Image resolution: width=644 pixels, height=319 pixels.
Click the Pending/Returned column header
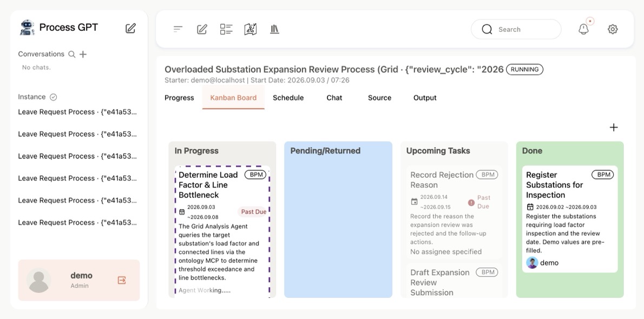pos(325,151)
